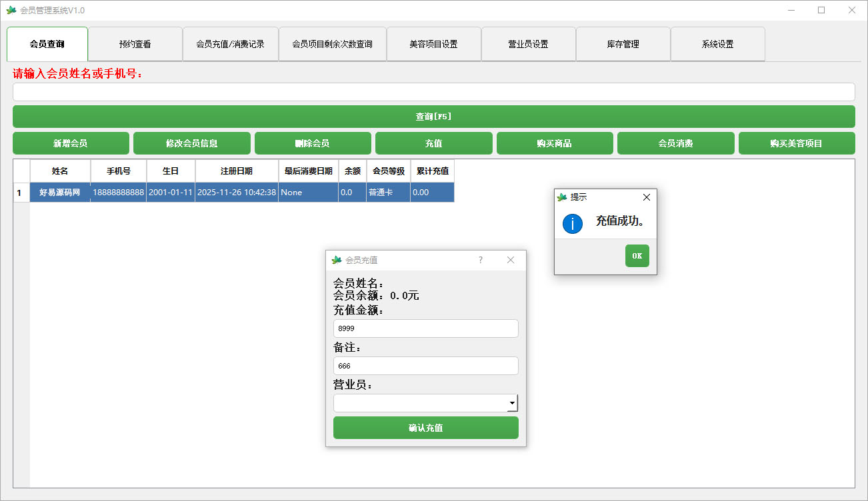
Task: Click the 新增会员 button
Action: click(71, 143)
